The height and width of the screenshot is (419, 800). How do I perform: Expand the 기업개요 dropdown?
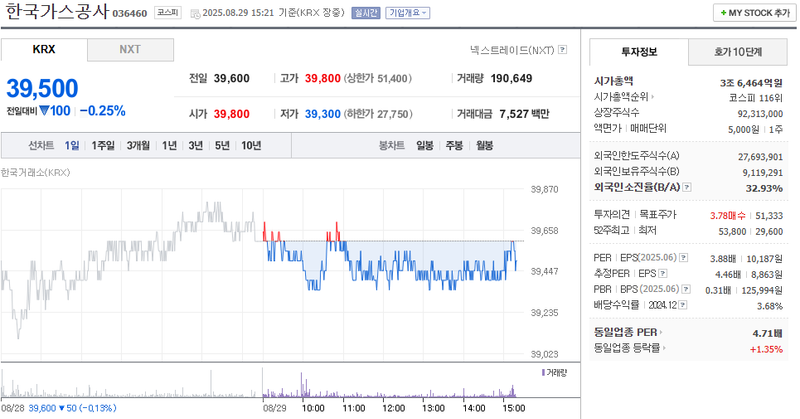408,13
